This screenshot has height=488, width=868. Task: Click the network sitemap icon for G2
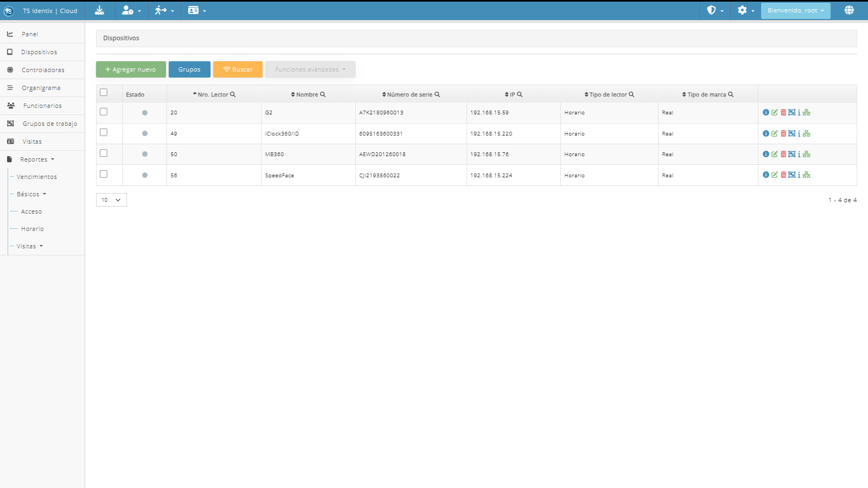tap(807, 112)
